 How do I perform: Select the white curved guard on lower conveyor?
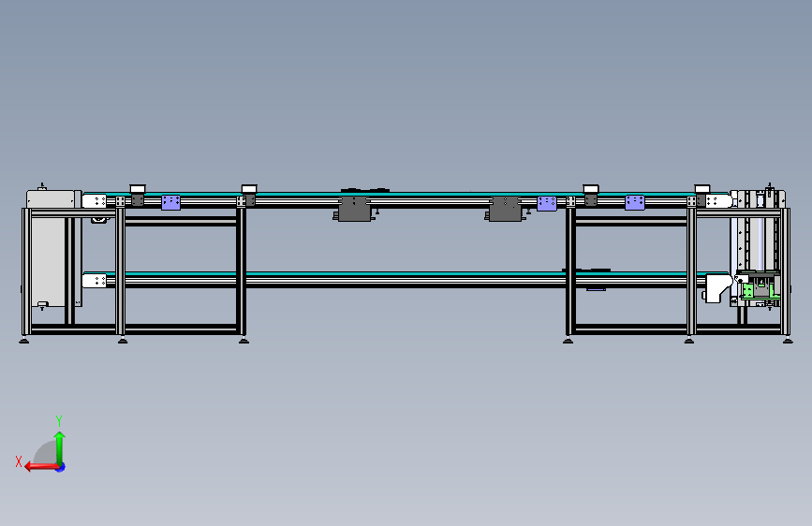718,288
